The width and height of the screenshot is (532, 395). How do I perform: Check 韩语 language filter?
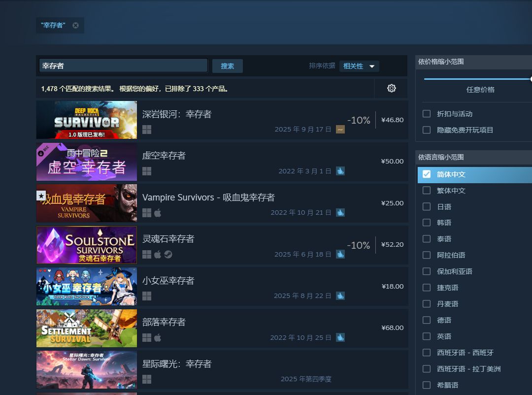click(x=427, y=223)
